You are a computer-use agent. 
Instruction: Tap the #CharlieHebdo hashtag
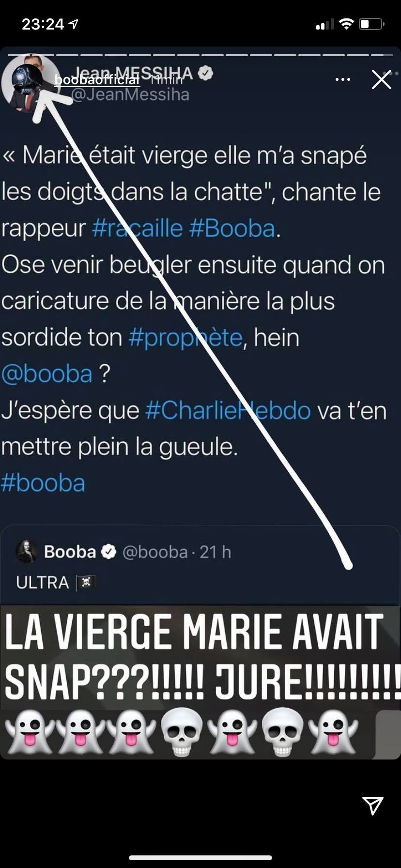[x=228, y=410]
